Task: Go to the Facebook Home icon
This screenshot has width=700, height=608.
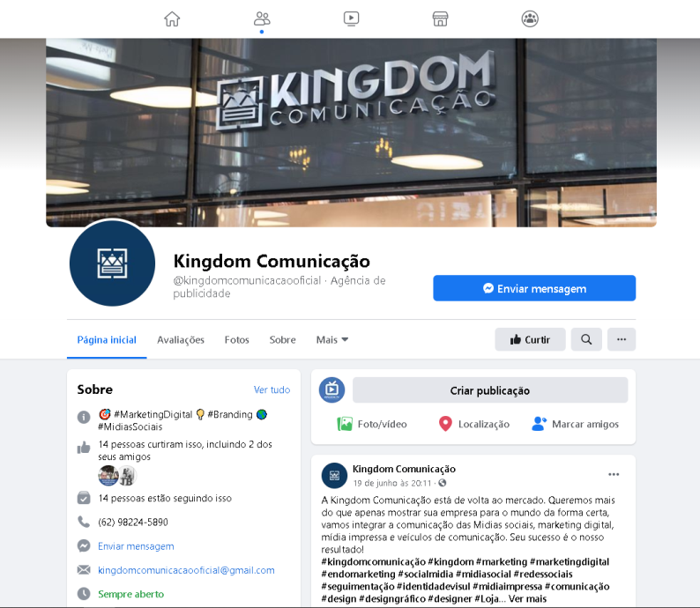Action: pyautogui.click(x=172, y=19)
